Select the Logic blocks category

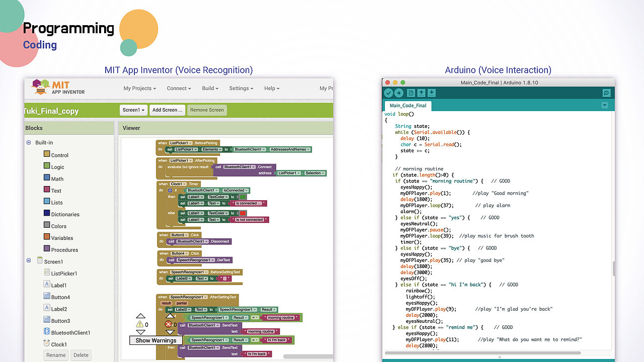coord(54,167)
